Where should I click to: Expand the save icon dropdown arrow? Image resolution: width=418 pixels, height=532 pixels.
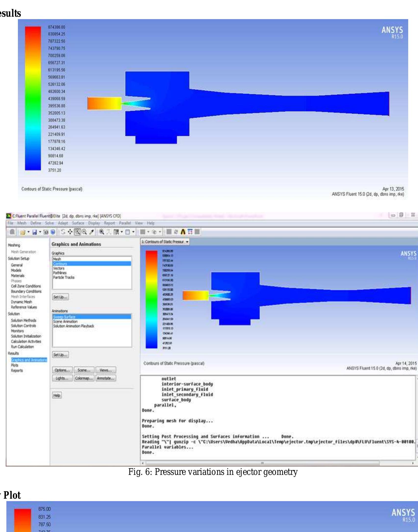40,232
